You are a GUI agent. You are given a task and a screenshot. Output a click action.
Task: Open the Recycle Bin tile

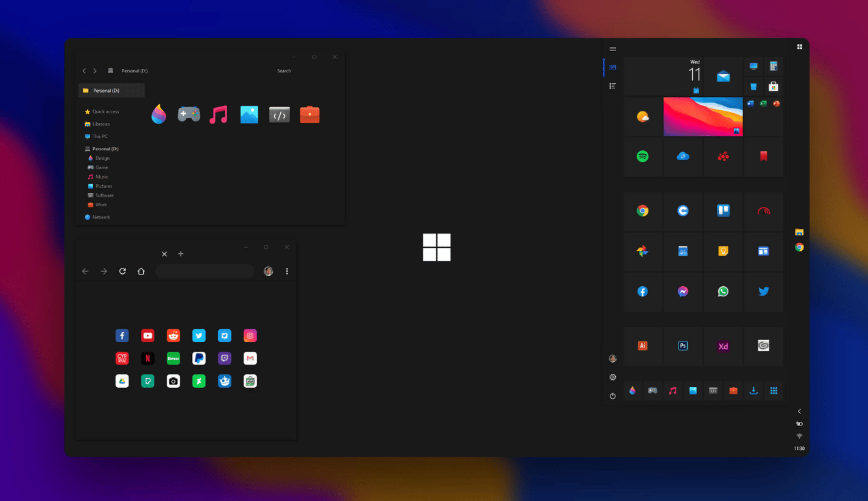coord(753,86)
